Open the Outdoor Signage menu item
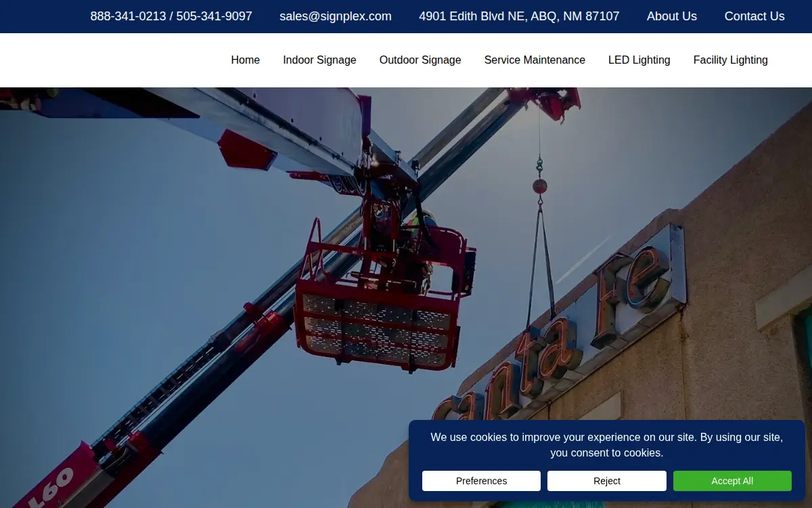The image size is (812, 508). pos(420,60)
